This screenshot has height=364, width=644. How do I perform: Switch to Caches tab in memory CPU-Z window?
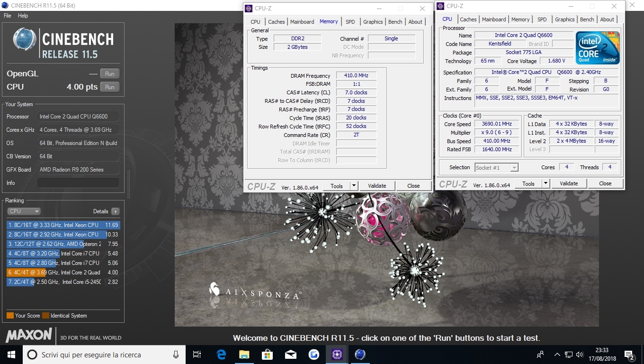[277, 22]
